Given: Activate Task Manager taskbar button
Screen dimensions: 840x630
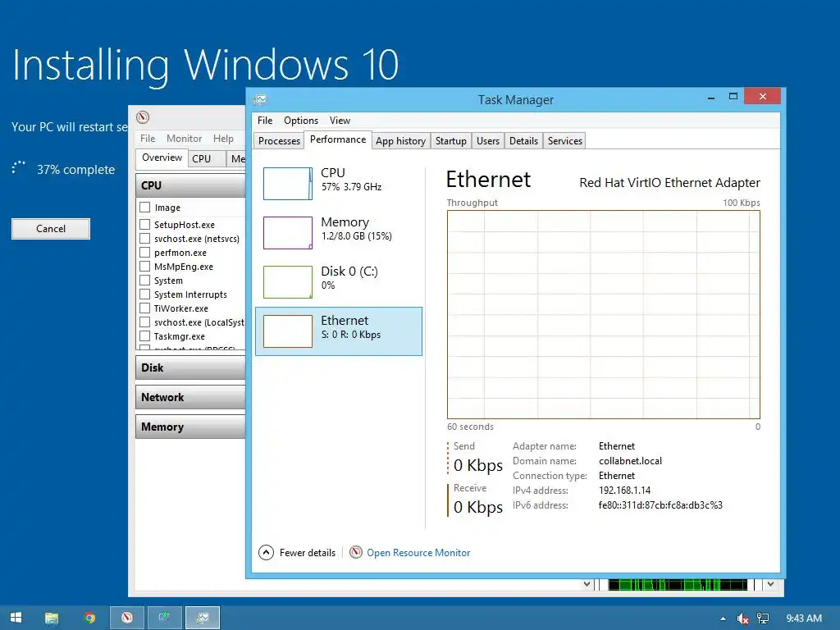Looking at the screenshot, I should 203,618.
